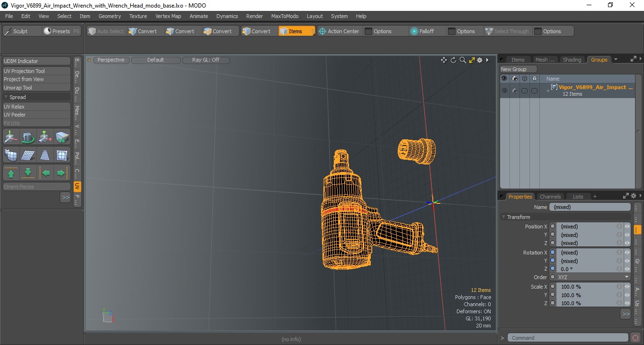This screenshot has height=345, width=644.
Task: Click the viewport pan (move) icon
Action: coord(444,60)
